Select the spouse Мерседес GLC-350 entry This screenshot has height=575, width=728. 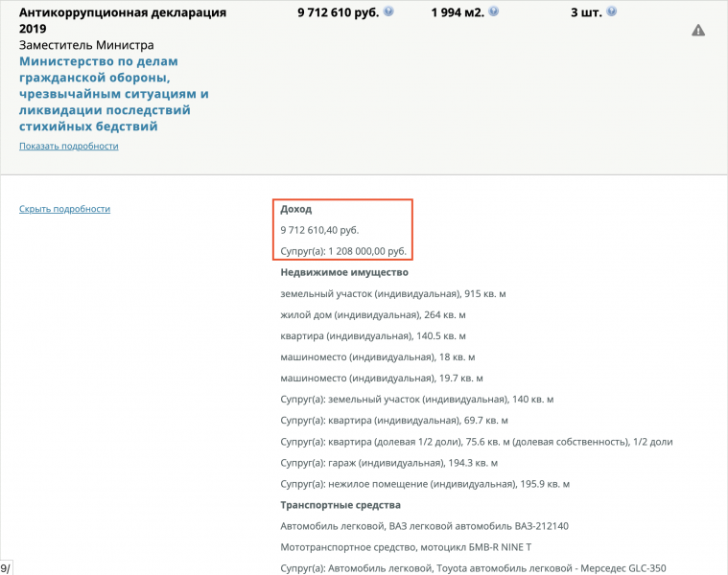(473, 568)
